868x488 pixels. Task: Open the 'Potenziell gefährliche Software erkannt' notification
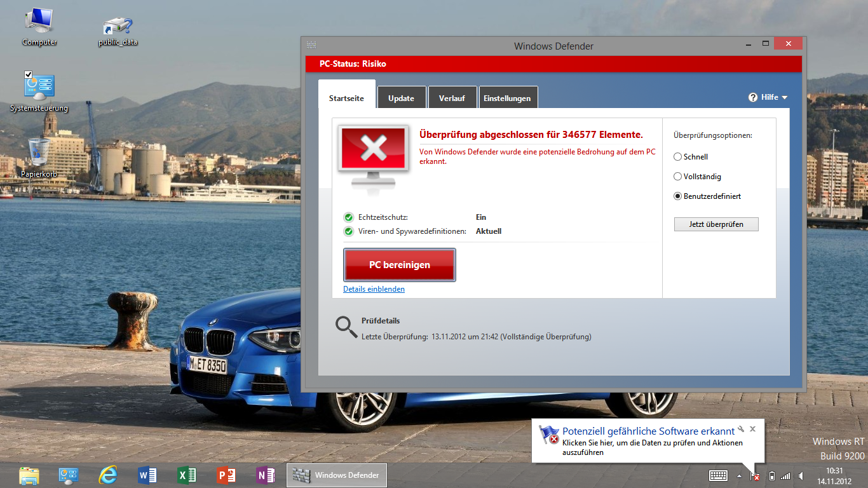[648, 431]
